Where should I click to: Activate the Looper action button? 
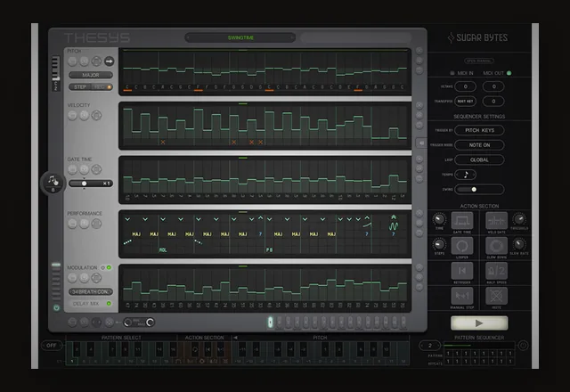462,246
